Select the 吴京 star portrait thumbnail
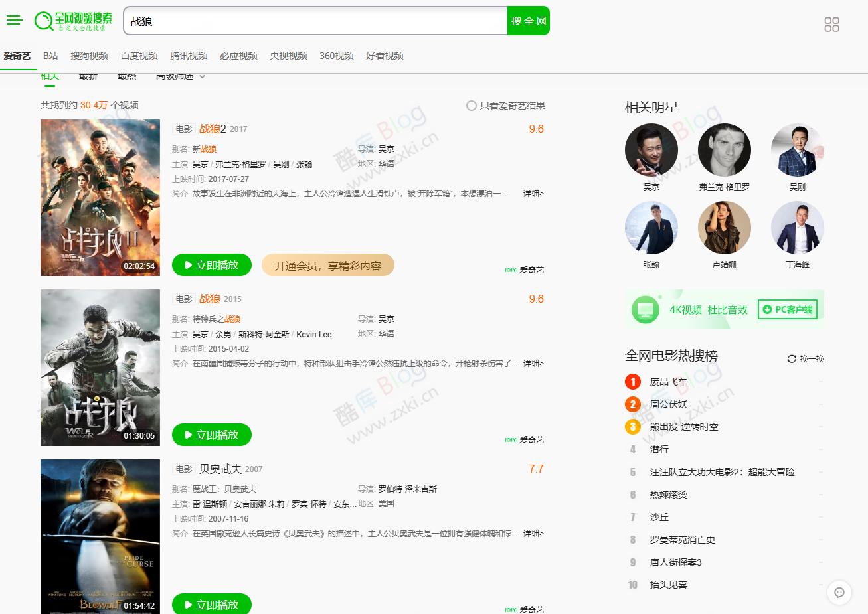868x614 pixels. click(x=651, y=150)
